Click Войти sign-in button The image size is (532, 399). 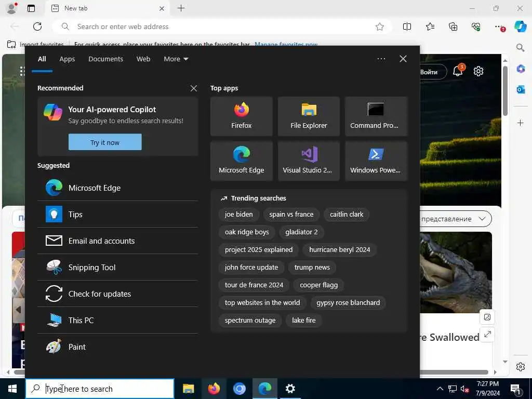(x=433, y=72)
